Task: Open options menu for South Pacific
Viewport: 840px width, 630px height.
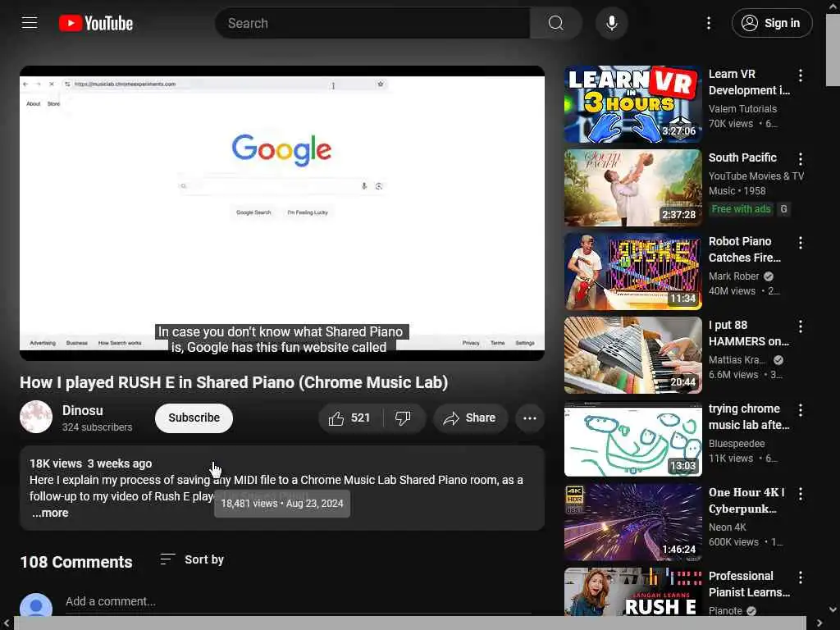Action: [x=801, y=159]
